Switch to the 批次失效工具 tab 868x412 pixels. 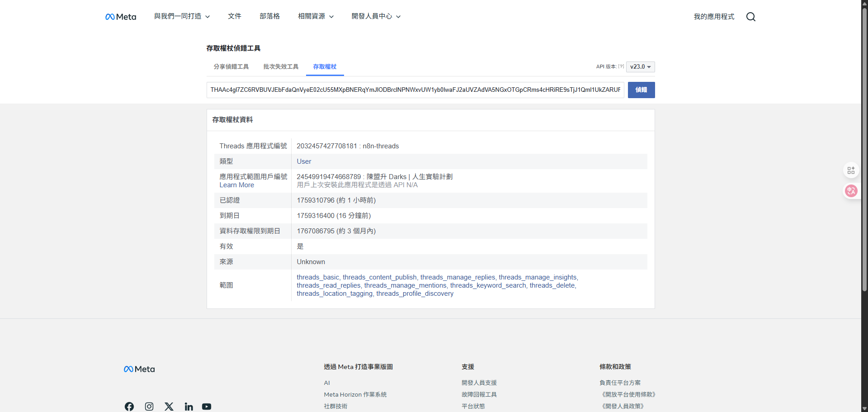[x=280, y=66]
